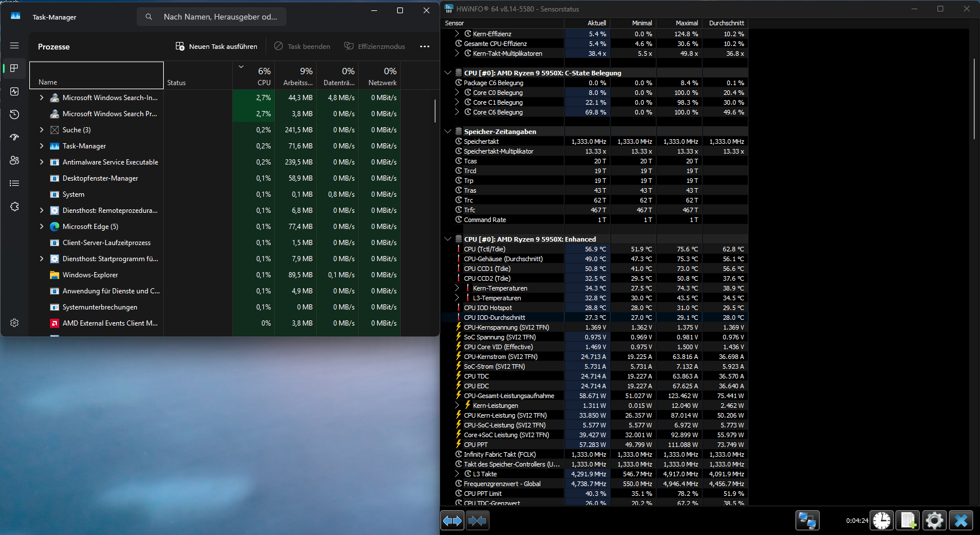Expand L3-Temperaturen row in HWiNFO
This screenshot has height=535, width=980.
tap(457, 298)
